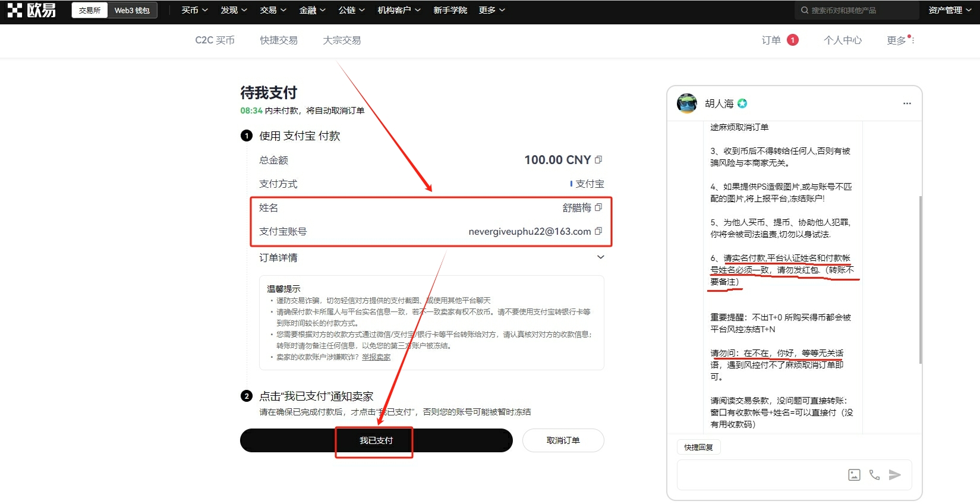Click the 支付宝 payment method value

[x=590, y=184]
